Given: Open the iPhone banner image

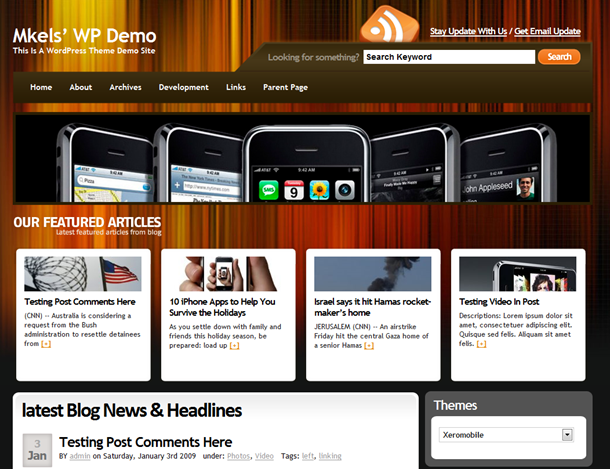Looking at the screenshot, I should point(302,158).
